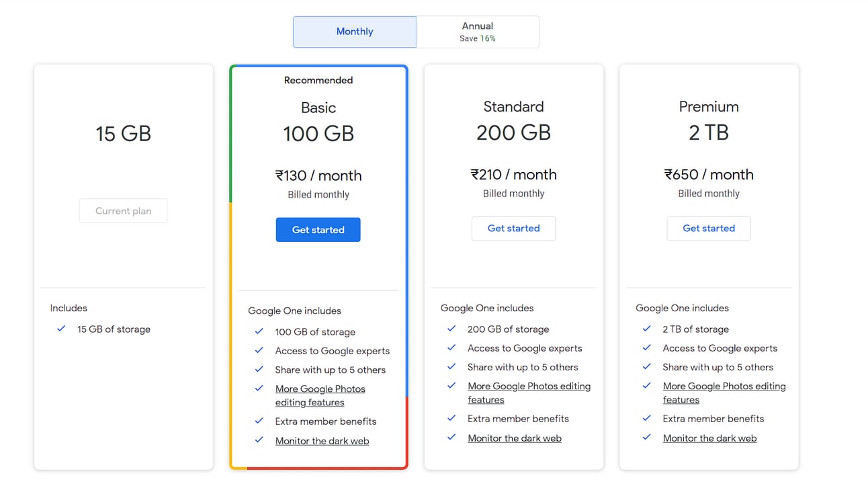Viewport: 868px width, 492px height.
Task: Select the ₹130 / month price text
Action: click(318, 175)
